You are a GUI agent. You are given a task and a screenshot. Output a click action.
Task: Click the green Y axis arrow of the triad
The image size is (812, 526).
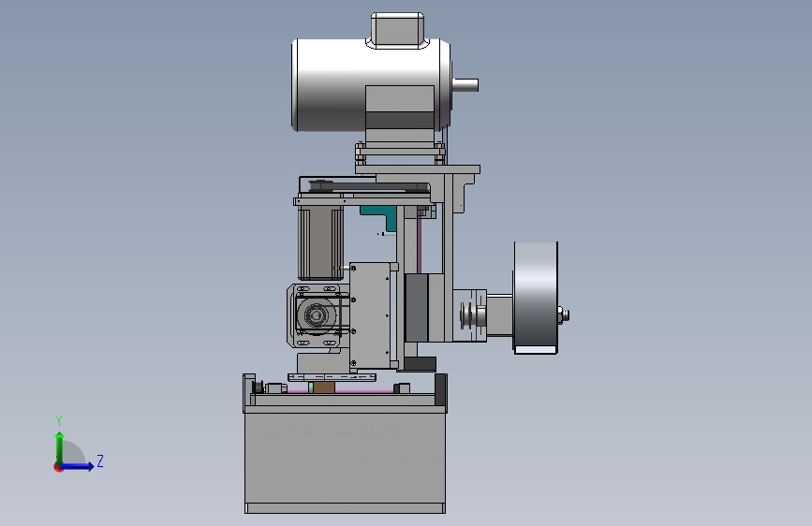(60, 448)
